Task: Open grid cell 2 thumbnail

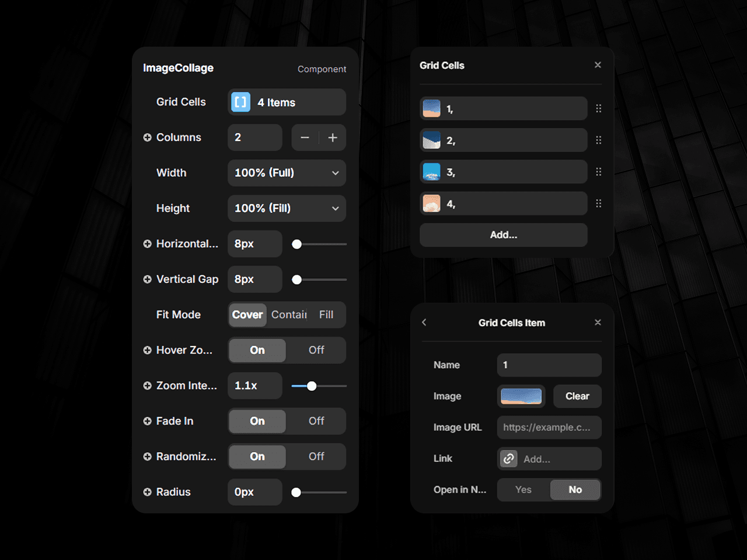Action: point(431,140)
